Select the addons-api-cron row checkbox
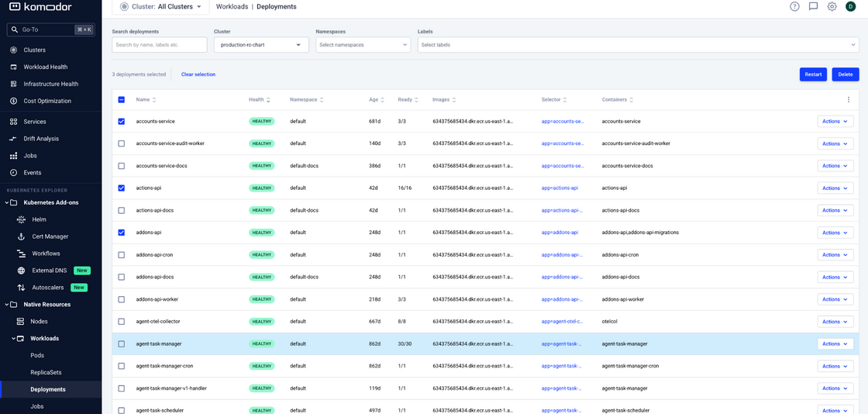This screenshot has width=868, height=414. (121, 255)
